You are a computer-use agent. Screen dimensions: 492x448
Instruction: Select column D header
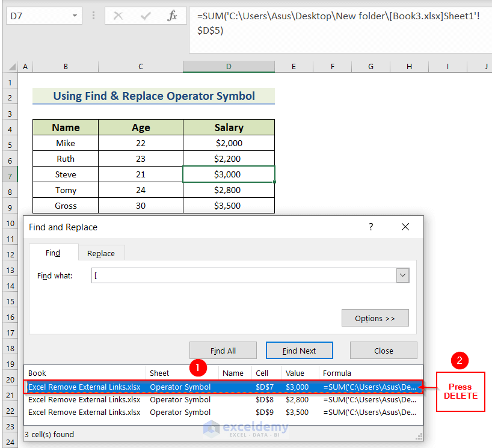click(229, 67)
